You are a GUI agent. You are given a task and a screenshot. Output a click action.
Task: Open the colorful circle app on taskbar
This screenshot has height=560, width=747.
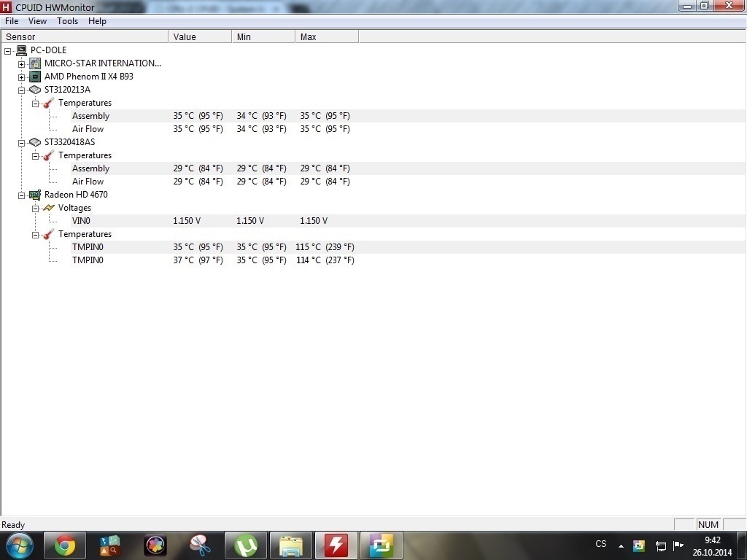pyautogui.click(x=155, y=545)
